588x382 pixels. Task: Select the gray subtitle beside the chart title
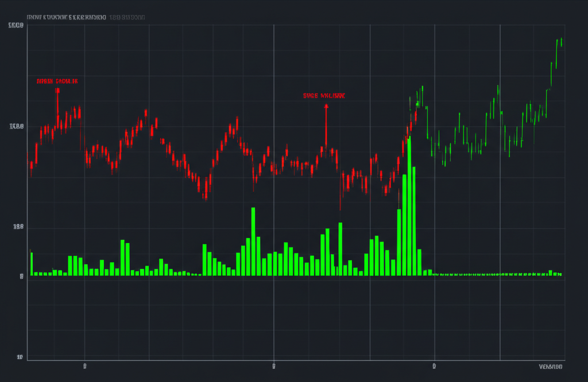[127, 17]
